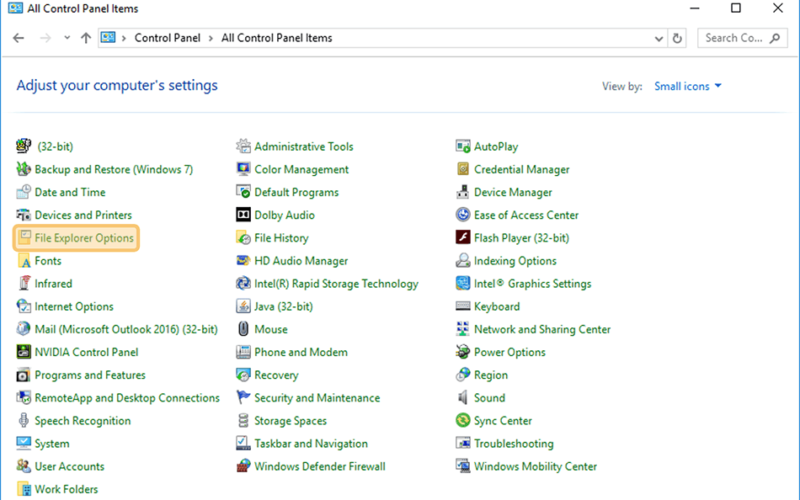This screenshot has height=500, width=800.
Task: Select the Sync Center icon
Action: coord(463,420)
